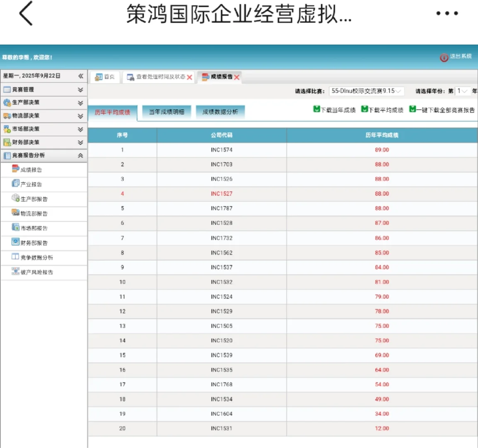Click the 破产风险报告 icon

click(x=15, y=271)
